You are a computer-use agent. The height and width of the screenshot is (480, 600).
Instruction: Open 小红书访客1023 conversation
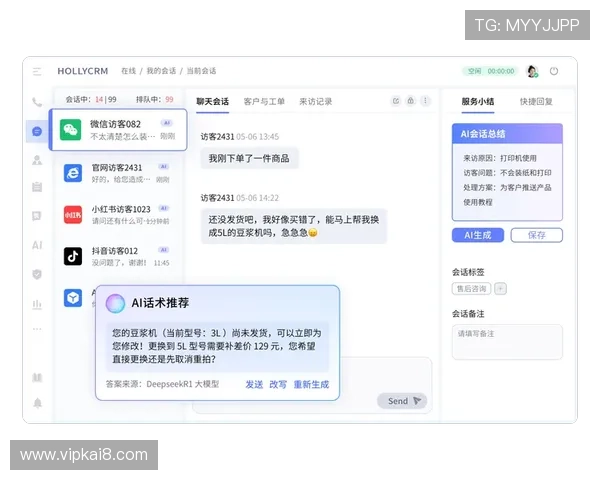(x=118, y=215)
